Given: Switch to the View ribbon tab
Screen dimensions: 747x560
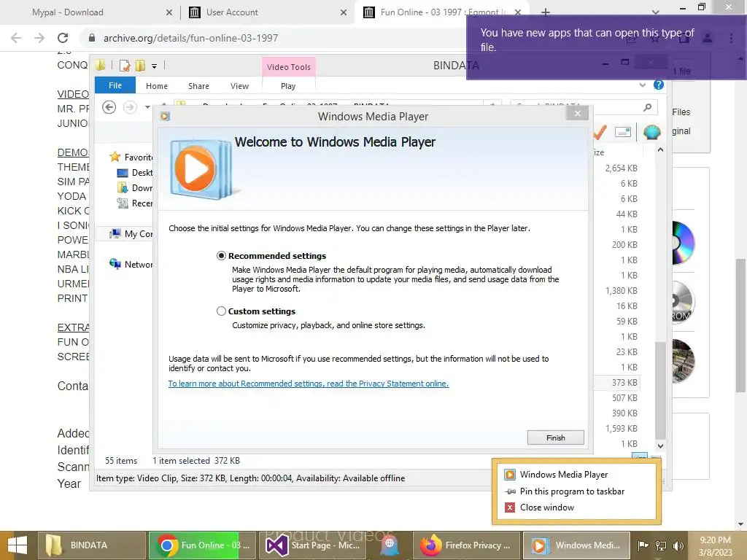Looking at the screenshot, I should [239, 86].
